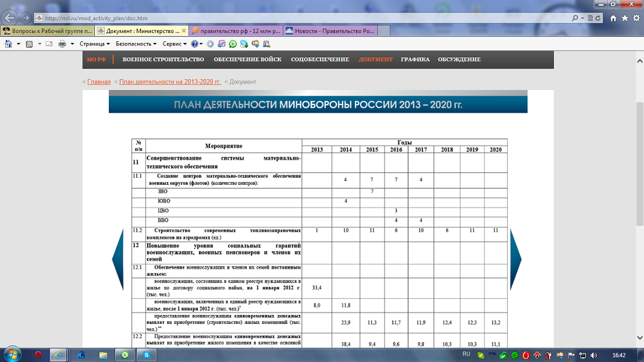Click the browser Back arrow button
The height and width of the screenshot is (362, 644).
9,18
